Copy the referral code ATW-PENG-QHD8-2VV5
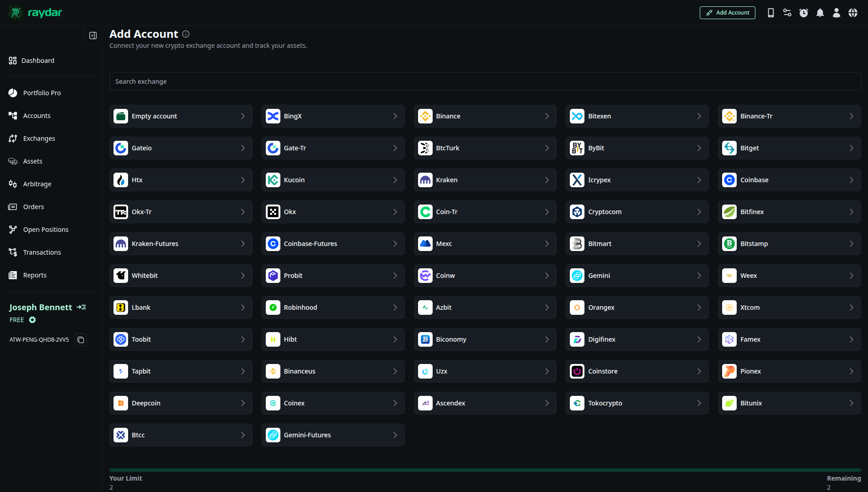The height and width of the screenshot is (492, 868). (81, 340)
